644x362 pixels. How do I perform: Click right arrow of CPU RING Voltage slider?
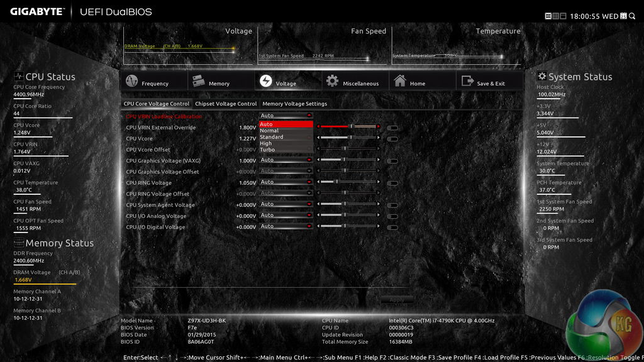pos(378,182)
